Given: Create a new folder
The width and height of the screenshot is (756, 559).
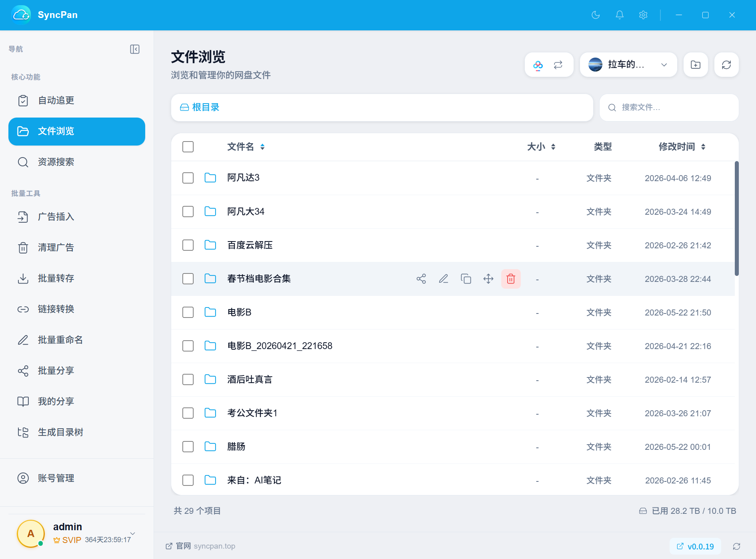Looking at the screenshot, I should point(696,65).
